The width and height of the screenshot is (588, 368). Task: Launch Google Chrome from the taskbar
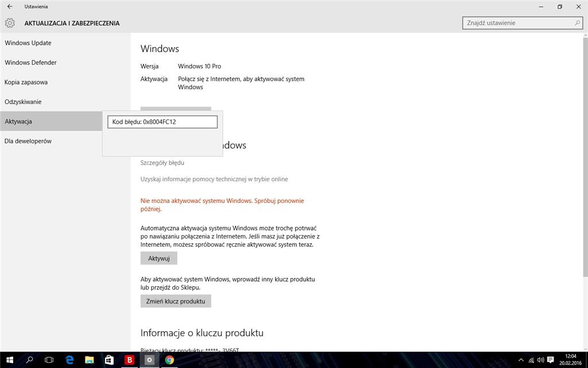pyautogui.click(x=169, y=360)
